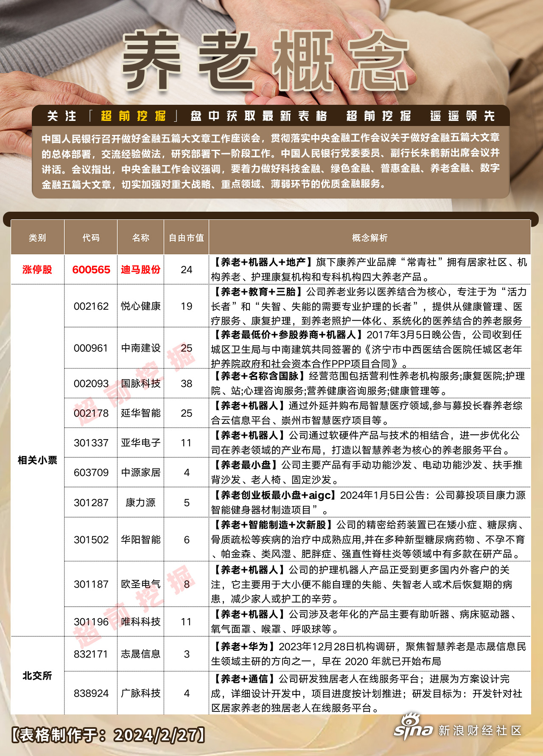This screenshot has height=756, width=543.
Task: Click stock name 康力源
Action: click(140, 503)
